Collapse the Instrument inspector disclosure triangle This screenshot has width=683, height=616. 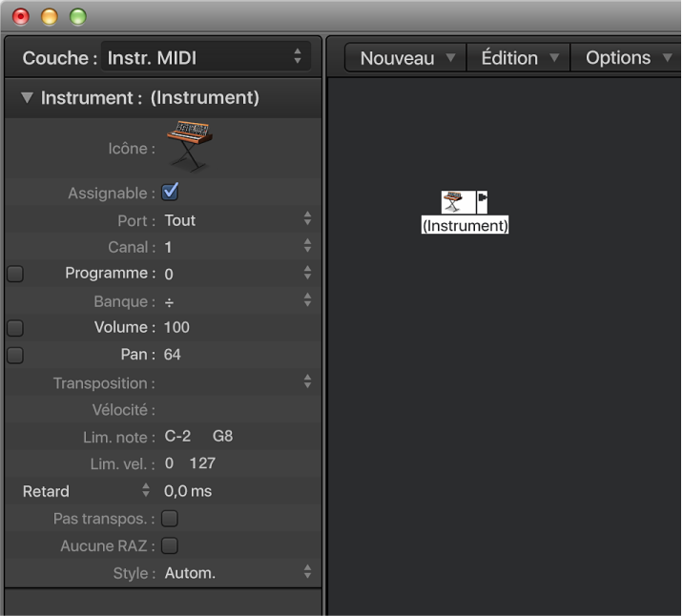[x=27, y=98]
